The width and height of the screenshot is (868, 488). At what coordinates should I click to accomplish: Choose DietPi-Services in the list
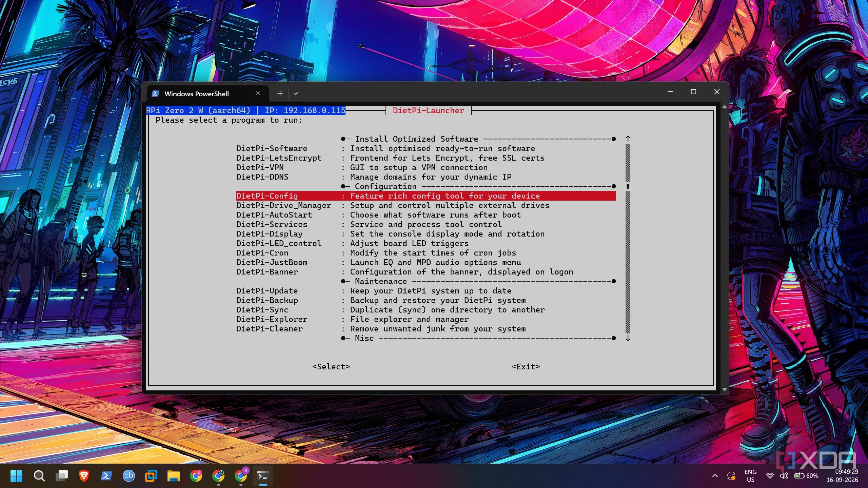click(x=426, y=224)
